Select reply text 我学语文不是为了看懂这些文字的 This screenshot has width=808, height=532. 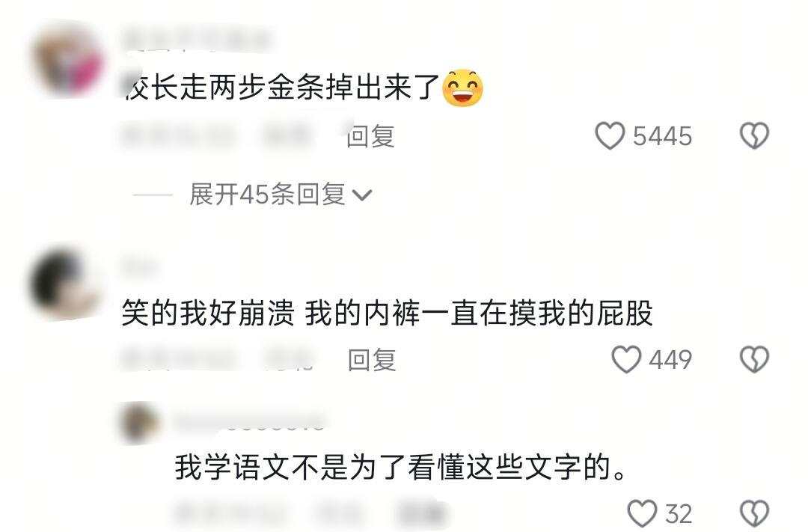(400, 468)
